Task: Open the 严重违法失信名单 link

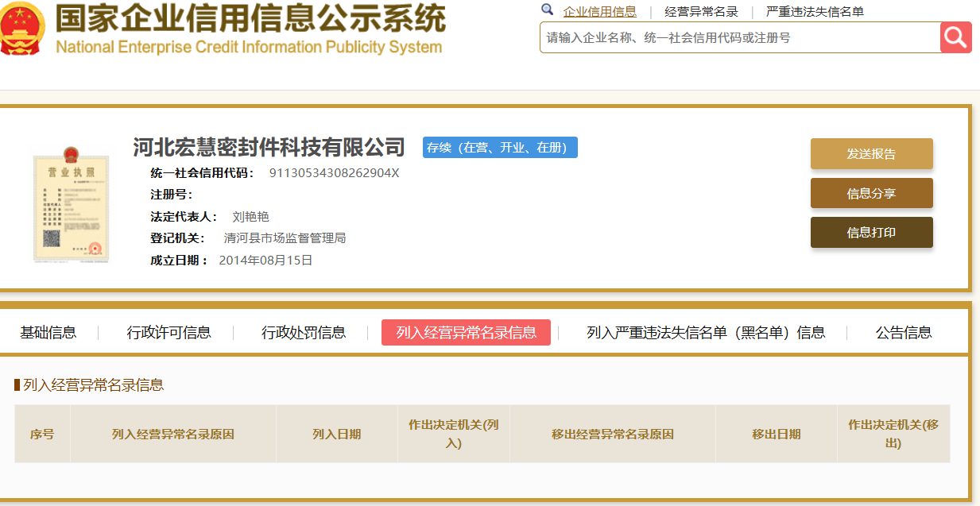Action: point(815,11)
